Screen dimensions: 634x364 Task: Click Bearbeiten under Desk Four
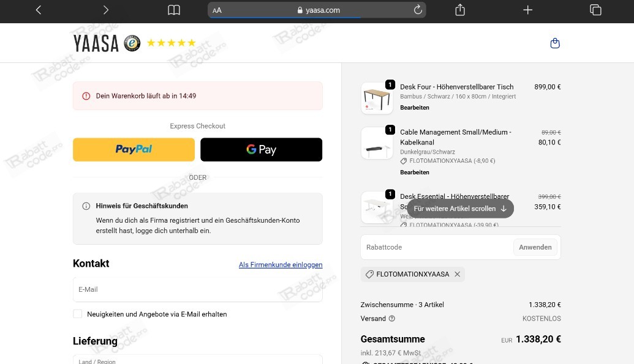pyautogui.click(x=415, y=108)
